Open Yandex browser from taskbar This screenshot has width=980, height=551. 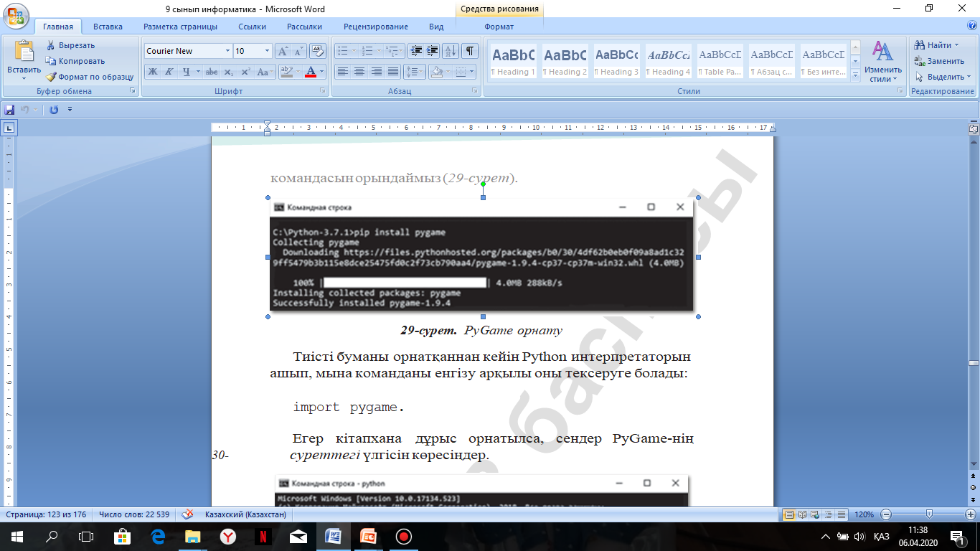227,536
